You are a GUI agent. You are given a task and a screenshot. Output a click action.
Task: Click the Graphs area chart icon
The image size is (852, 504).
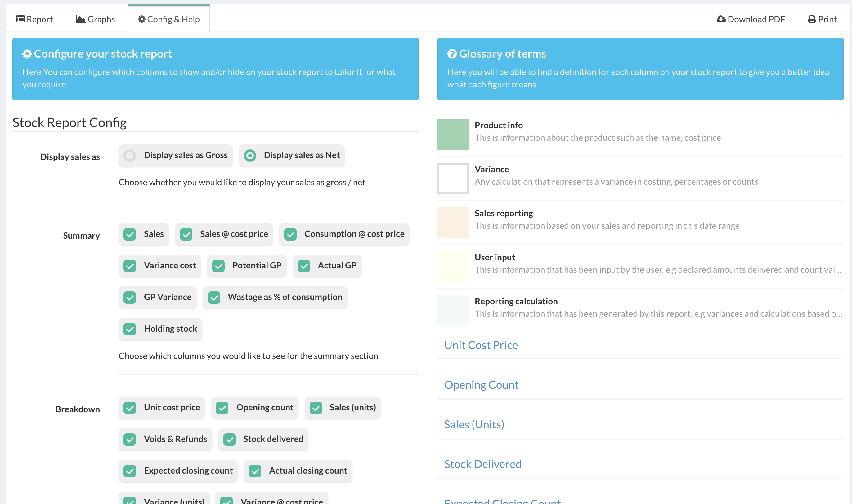(81, 19)
